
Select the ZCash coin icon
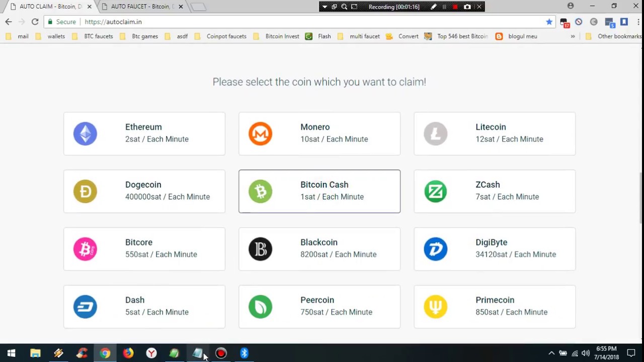[435, 192]
